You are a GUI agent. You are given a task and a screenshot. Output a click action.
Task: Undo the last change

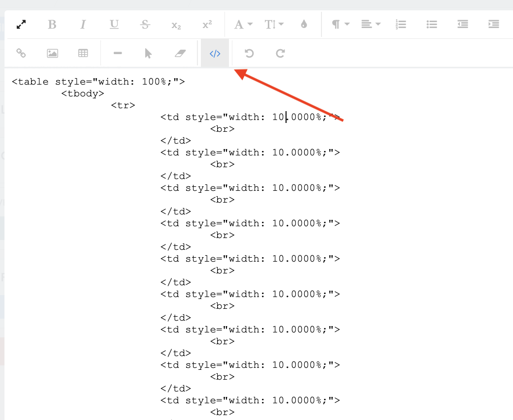tap(249, 53)
